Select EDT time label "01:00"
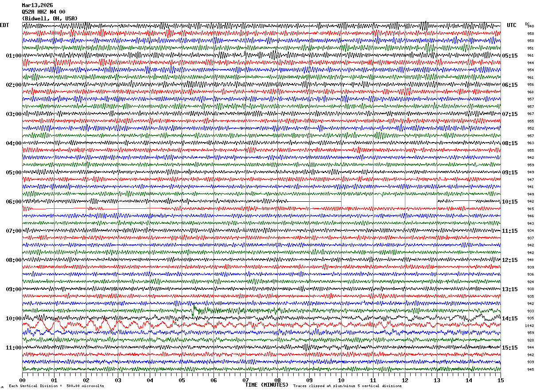536x392 pixels. coord(14,56)
